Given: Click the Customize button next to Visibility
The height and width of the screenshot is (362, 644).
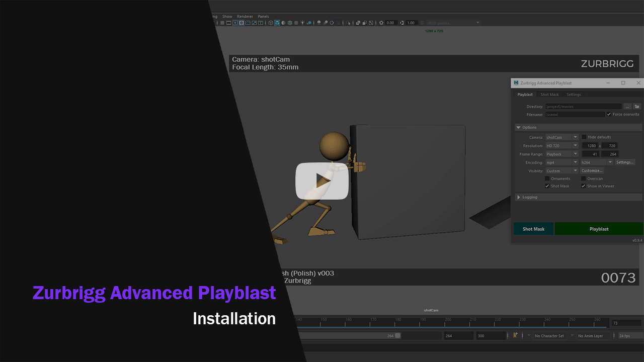Looking at the screenshot, I should click(593, 170).
